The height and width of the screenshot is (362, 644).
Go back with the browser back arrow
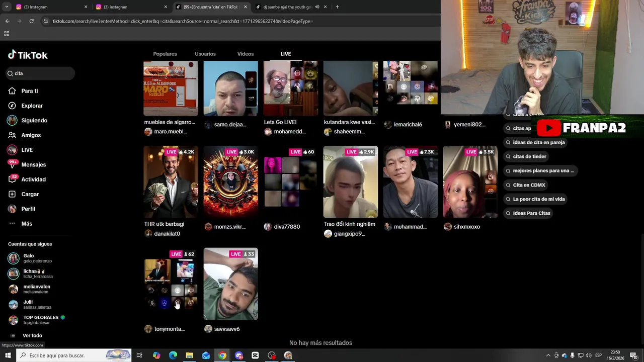tap(7, 21)
